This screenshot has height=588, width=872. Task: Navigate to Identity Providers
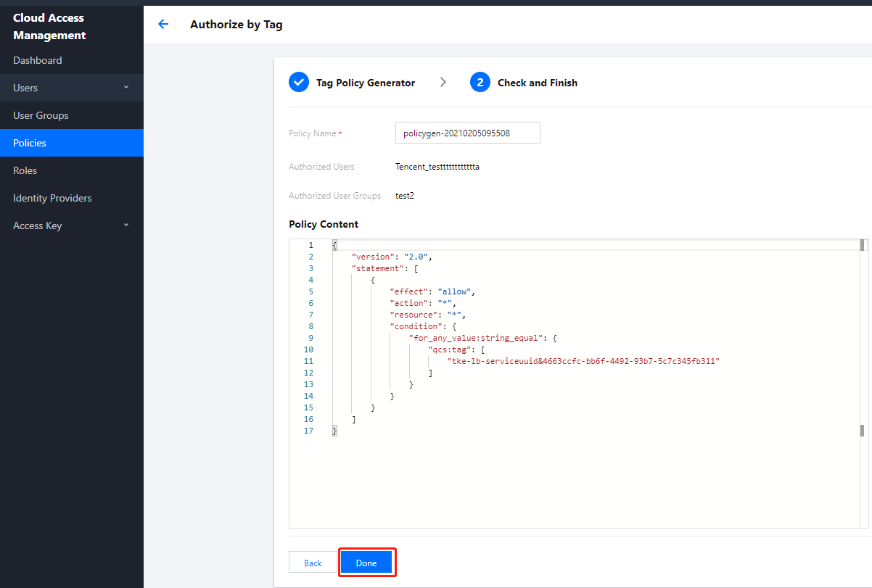tap(52, 198)
